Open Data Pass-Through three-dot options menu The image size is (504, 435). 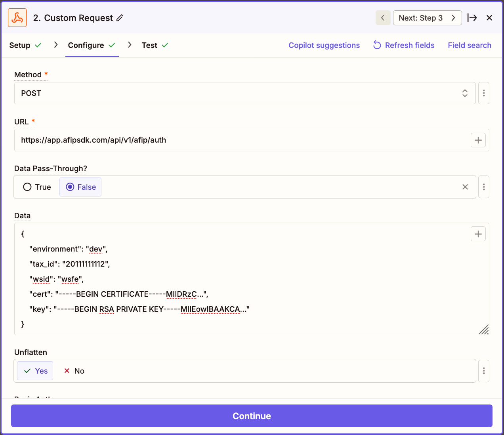484,187
